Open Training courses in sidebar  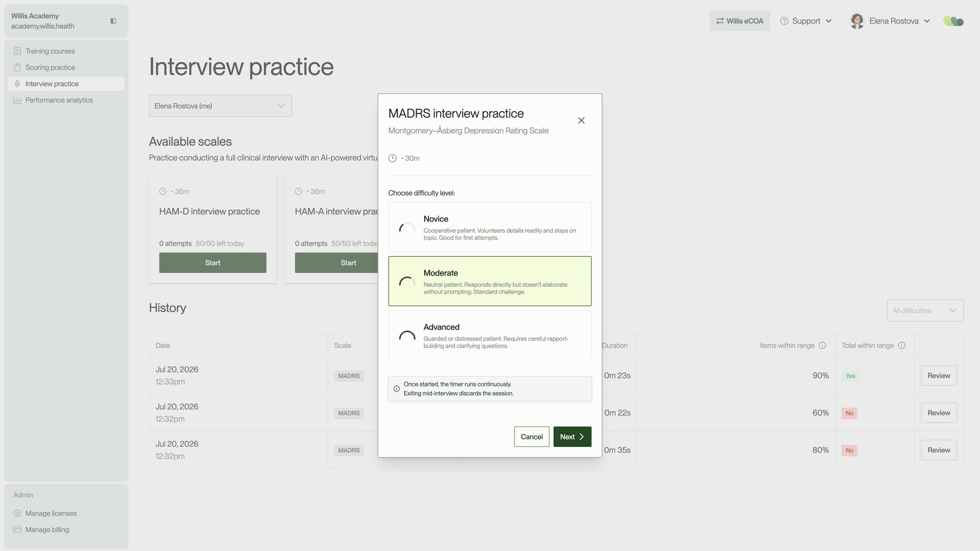(x=66, y=51)
